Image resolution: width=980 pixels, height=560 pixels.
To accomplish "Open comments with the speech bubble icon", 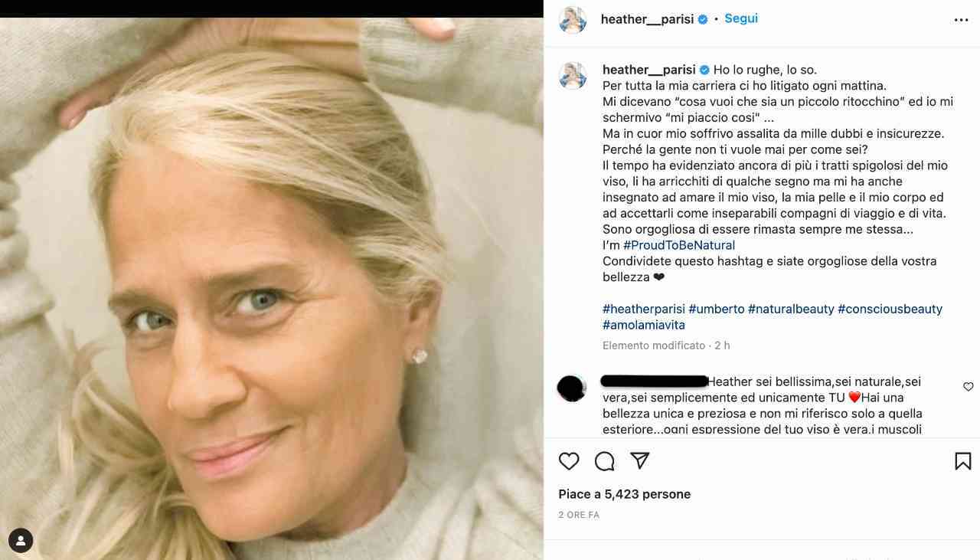I will pos(605,461).
